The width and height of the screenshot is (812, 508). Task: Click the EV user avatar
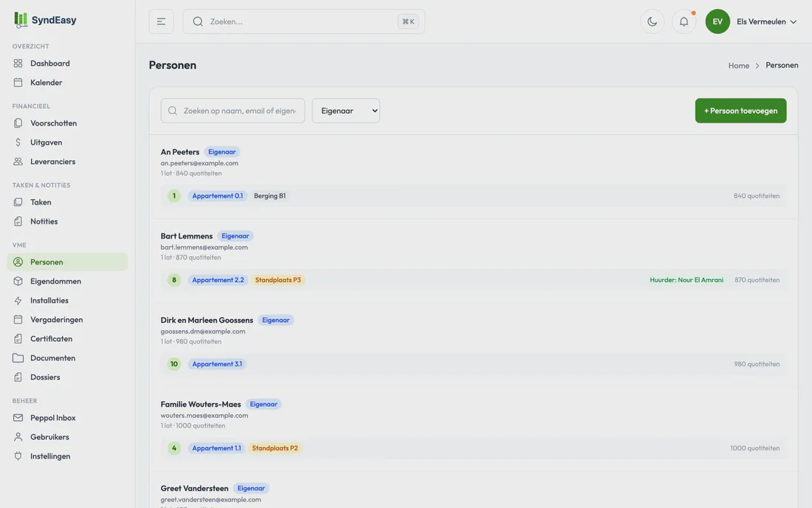pos(718,21)
